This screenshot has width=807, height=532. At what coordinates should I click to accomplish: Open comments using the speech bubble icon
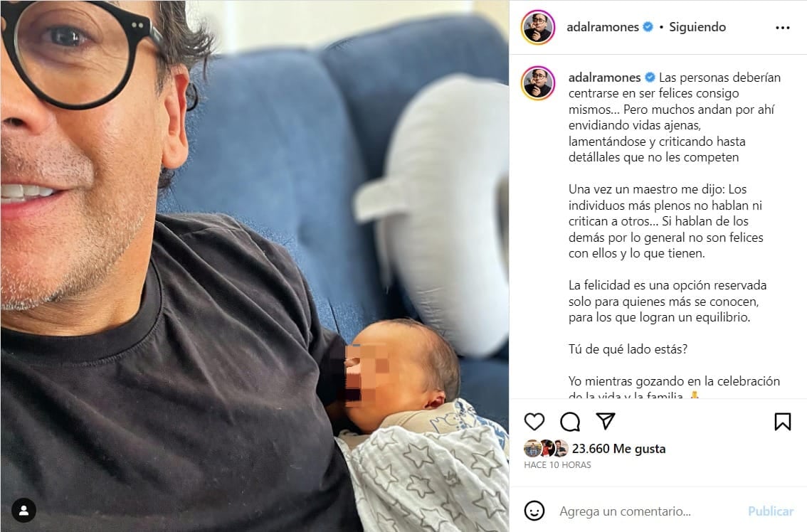[x=570, y=422]
